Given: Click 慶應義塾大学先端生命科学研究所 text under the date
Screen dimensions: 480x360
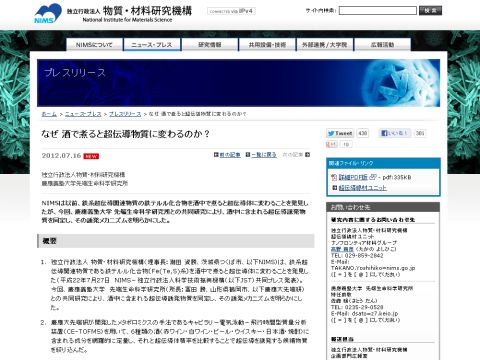Looking at the screenshot, I should (85, 183).
